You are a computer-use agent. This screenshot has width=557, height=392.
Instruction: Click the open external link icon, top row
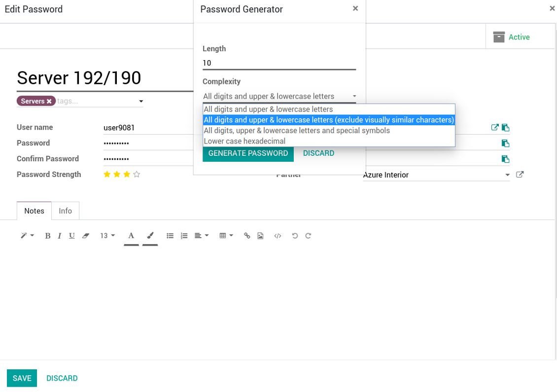pos(495,127)
